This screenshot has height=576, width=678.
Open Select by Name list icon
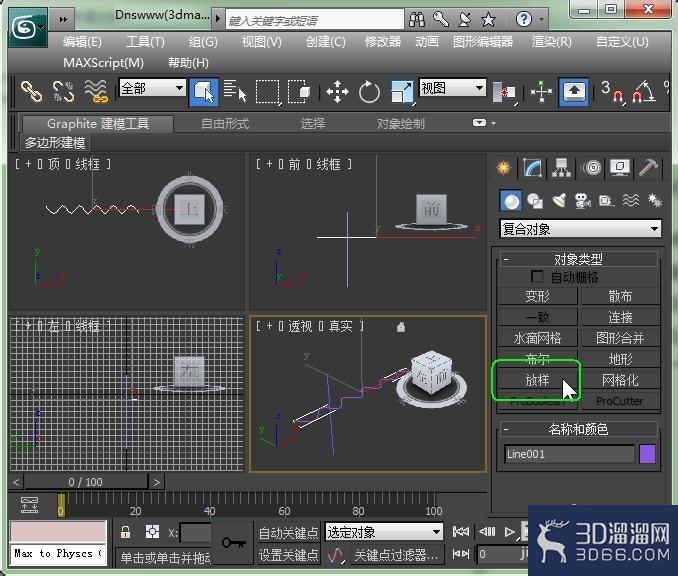click(x=235, y=92)
